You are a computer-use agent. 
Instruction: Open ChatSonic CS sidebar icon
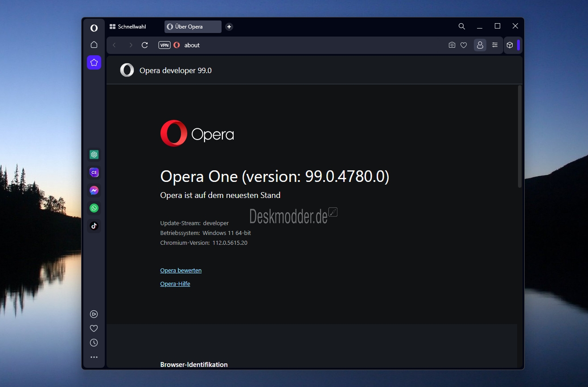tap(94, 172)
